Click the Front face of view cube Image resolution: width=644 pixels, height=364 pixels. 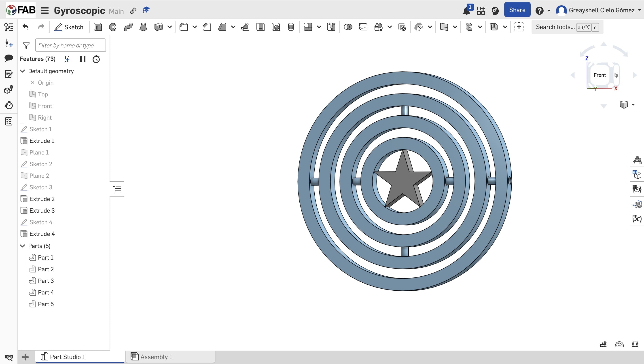click(600, 75)
